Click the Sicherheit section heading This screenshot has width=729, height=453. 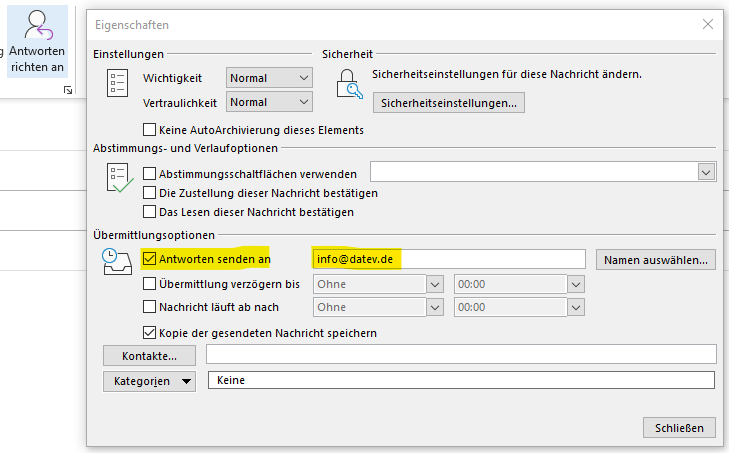point(347,54)
